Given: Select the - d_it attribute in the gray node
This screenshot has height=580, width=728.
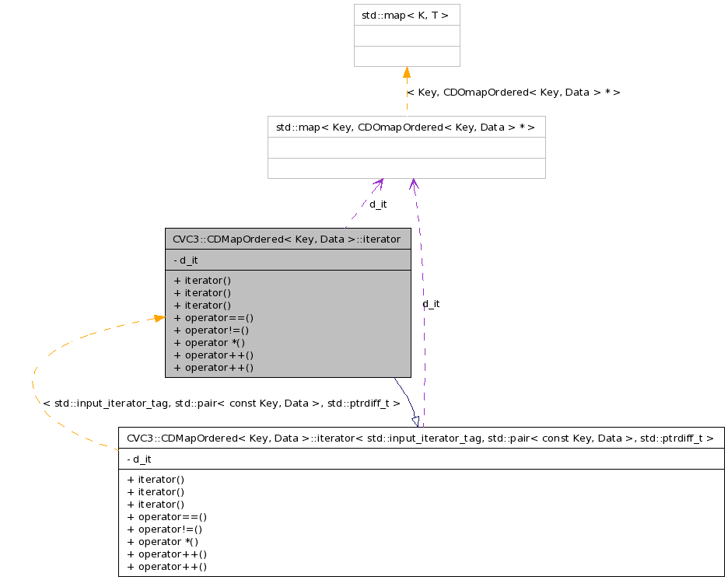Looking at the screenshot, I should point(186,260).
